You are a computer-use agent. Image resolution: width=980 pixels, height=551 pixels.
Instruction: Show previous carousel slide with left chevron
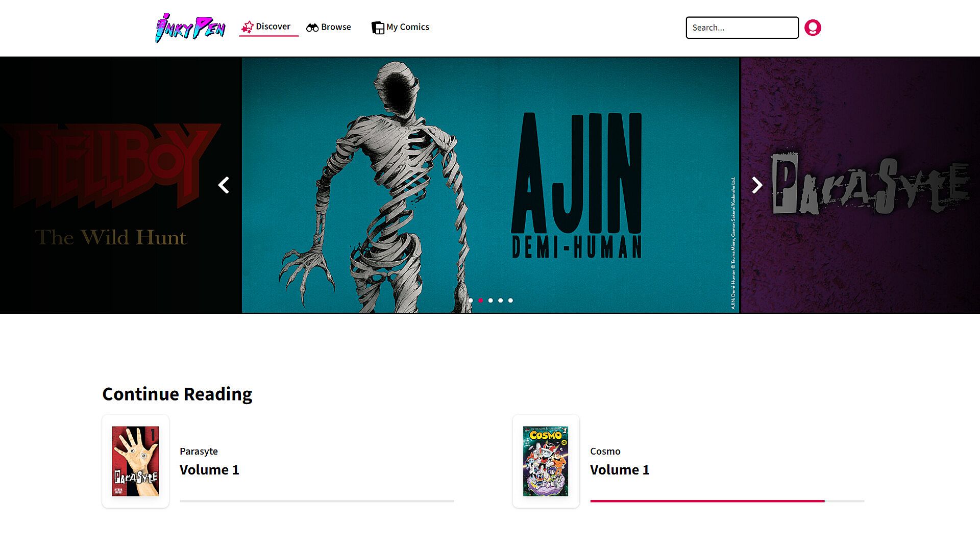point(224,185)
